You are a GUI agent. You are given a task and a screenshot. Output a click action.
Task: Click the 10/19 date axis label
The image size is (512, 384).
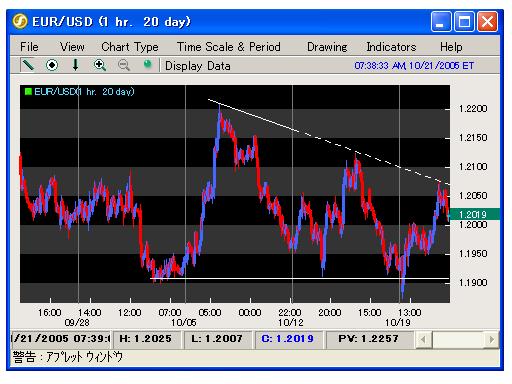[398, 323]
